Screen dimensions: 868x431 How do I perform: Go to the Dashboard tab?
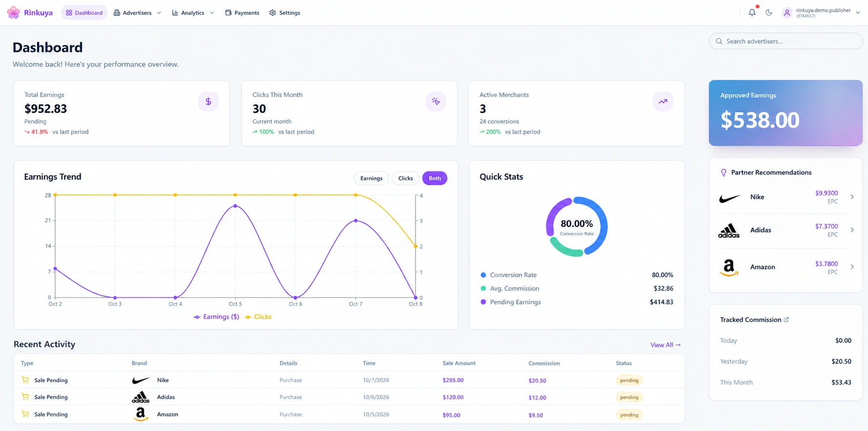84,13
